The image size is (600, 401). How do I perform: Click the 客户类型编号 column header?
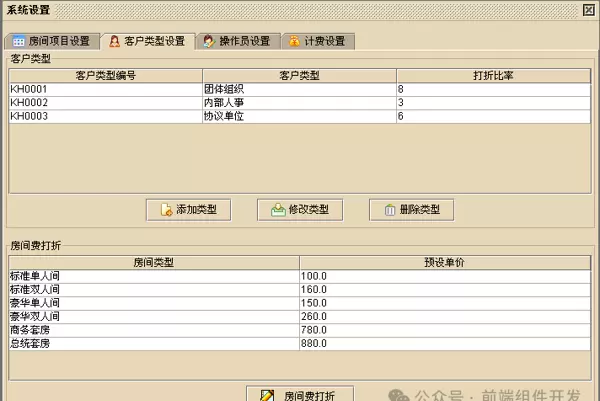tap(105, 75)
